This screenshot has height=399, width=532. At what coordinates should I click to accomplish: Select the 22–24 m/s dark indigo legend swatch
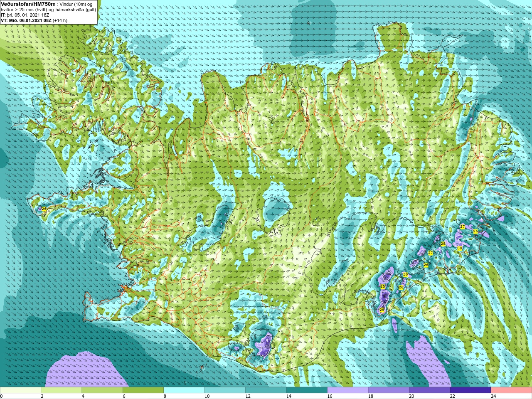pos(470,390)
